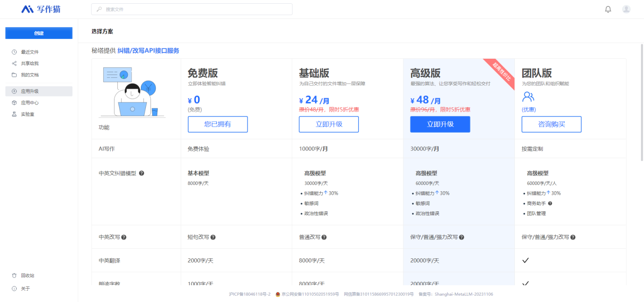Open 最近文件 in the sidebar
This screenshot has height=302, width=644.
pyautogui.click(x=30, y=52)
